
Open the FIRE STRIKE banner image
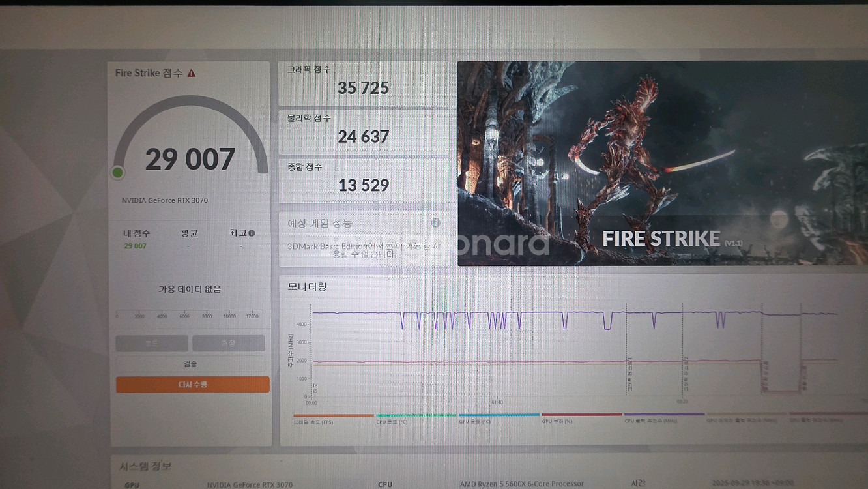click(x=662, y=163)
